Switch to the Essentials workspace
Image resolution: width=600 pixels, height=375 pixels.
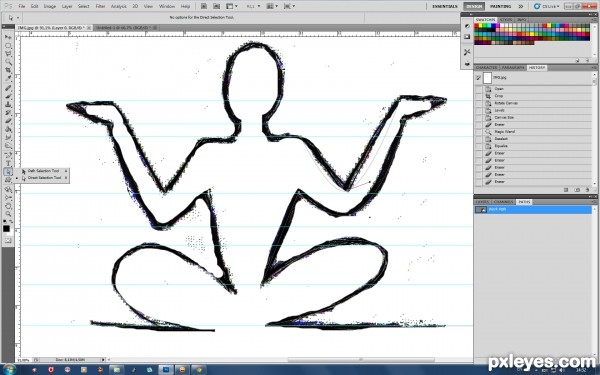pos(445,6)
